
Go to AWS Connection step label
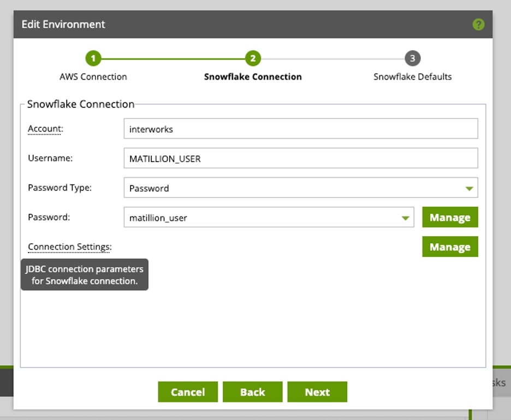coord(93,77)
